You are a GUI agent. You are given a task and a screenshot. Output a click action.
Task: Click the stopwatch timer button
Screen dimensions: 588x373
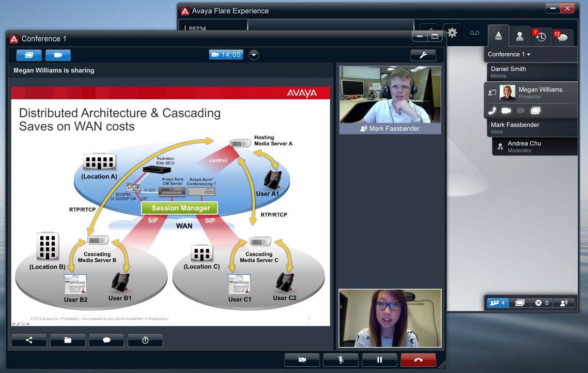pyautogui.click(x=146, y=340)
